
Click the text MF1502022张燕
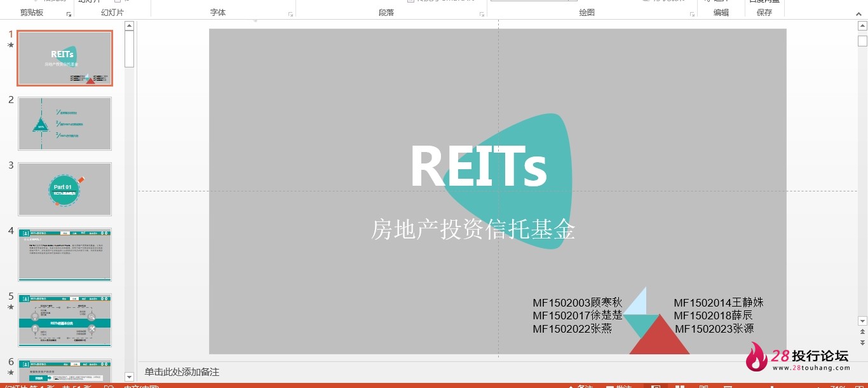(x=572, y=329)
